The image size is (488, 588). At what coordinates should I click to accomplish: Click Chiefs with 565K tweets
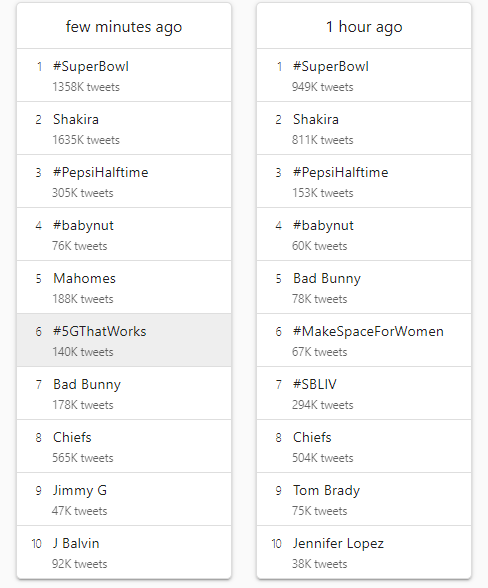[124, 446]
